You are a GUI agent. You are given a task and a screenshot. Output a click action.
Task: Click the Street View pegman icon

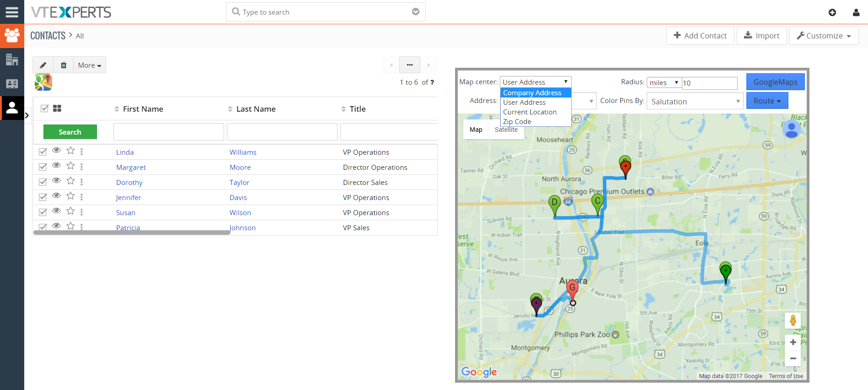coord(793,320)
